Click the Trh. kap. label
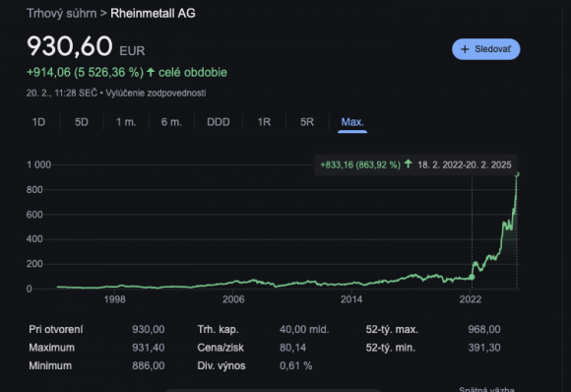571x392 pixels. coord(218,329)
